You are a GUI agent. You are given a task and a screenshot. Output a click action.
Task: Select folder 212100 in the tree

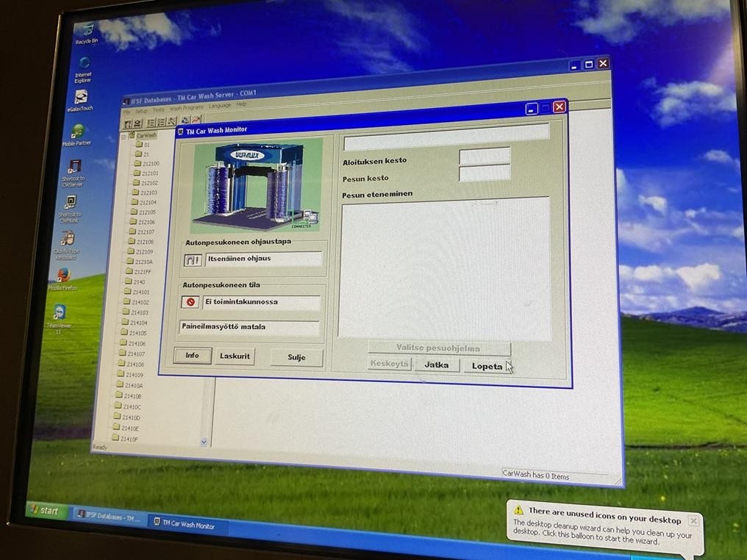(149, 163)
